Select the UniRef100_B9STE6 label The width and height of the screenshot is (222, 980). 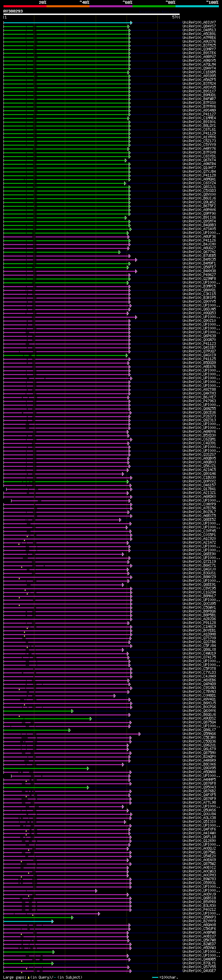[x=199, y=53]
